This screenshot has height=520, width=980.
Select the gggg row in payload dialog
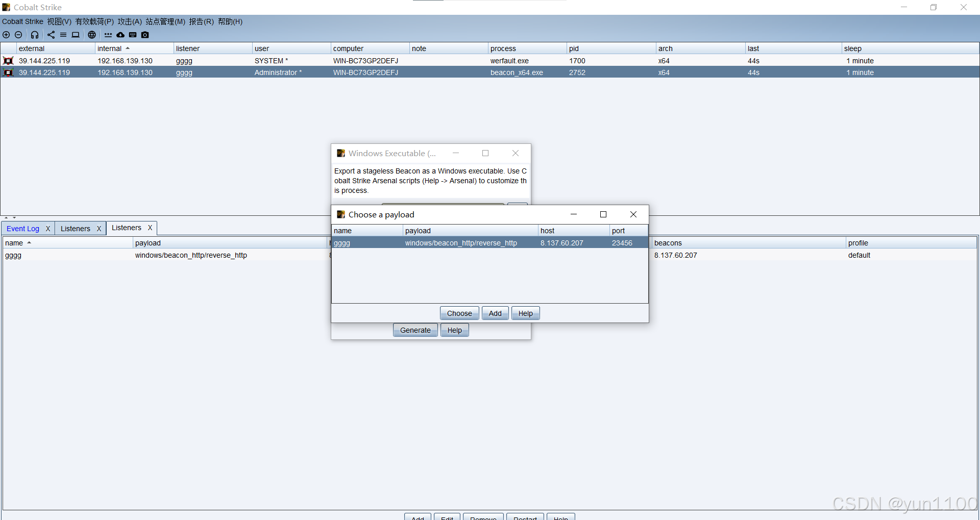490,243
